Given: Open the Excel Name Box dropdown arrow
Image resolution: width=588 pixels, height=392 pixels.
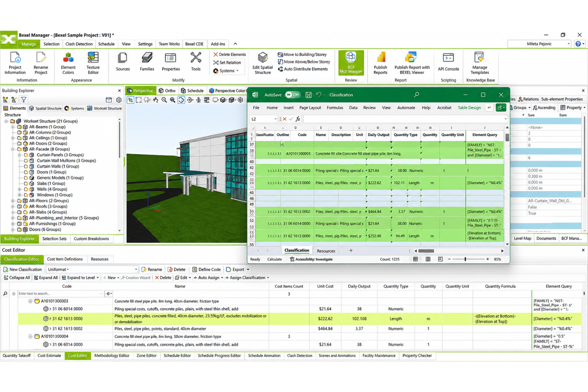Looking at the screenshot, I should click(275, 119).
